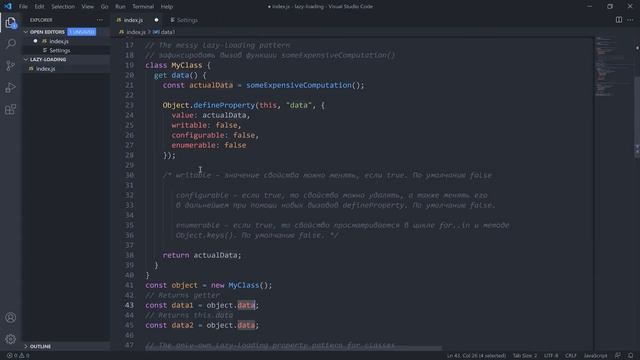Screen dimensions: 640x360
Task: Click 'writable' on line 25
Action: (x=189, y=125)
